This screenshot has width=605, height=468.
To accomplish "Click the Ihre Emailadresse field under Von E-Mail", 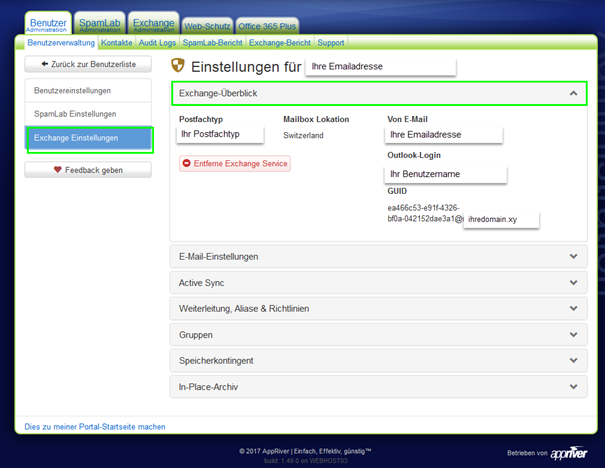I will pyautogui.click(x=444, y=135).
